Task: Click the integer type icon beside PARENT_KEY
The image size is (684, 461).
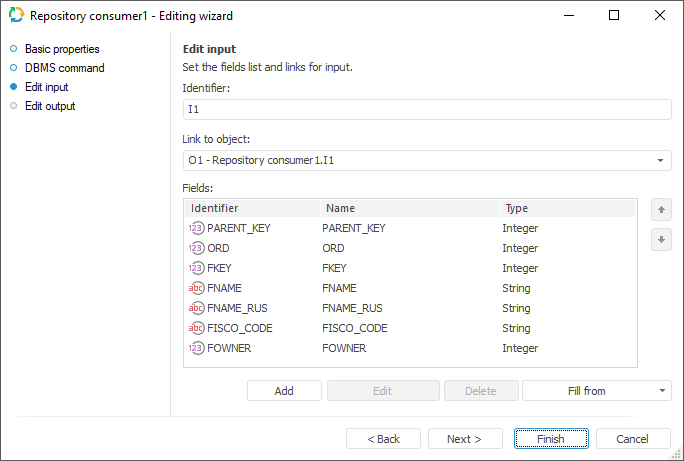Action: click(196, 228)
